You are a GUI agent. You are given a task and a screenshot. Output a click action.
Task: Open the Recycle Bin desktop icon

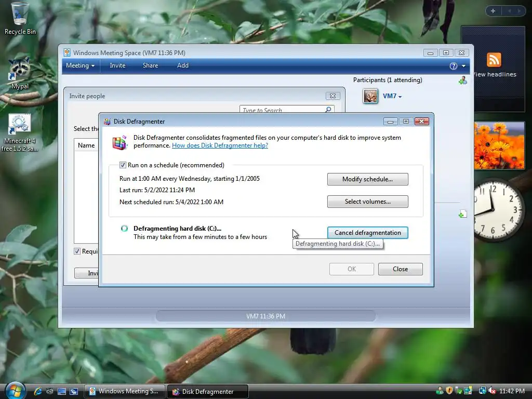[x=20, y=19]
